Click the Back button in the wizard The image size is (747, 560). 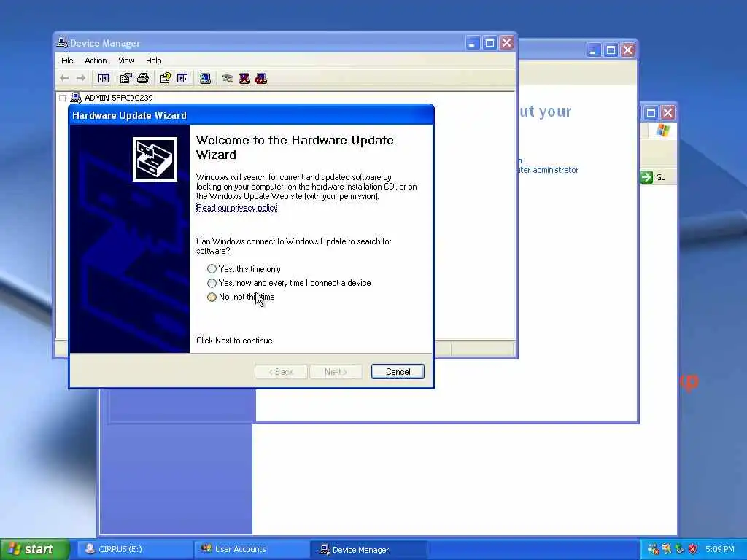click(281, 371)
